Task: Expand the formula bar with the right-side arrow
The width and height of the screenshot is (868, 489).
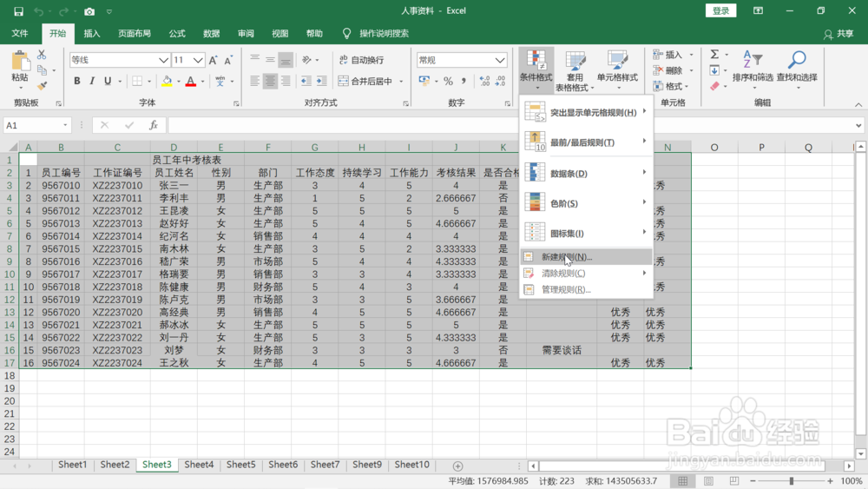Action: pyautogui.click(x=858, y=125)
